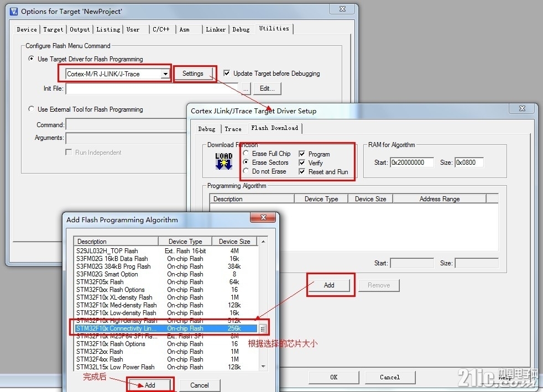Image resolution: width=543 pixels, height=392 pixels.
Task: Switch to Trace tab in Driver Setup
Action: coord(233,129)
